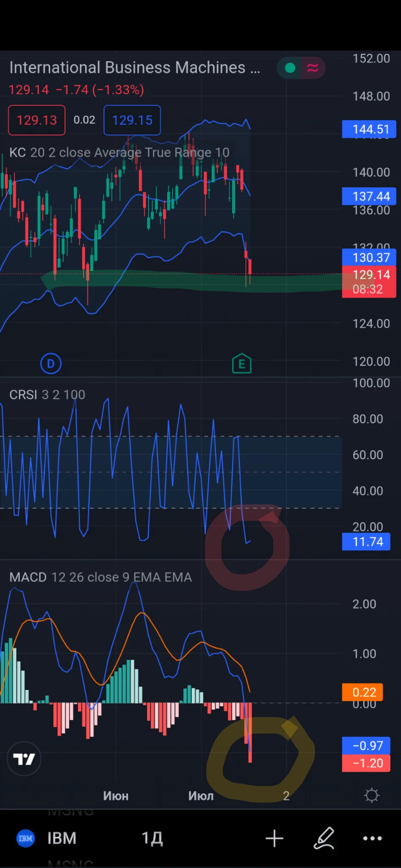Screen dimensions: 401x868
Task: Open the TradingView logo icon
Action: coord(24,759)
